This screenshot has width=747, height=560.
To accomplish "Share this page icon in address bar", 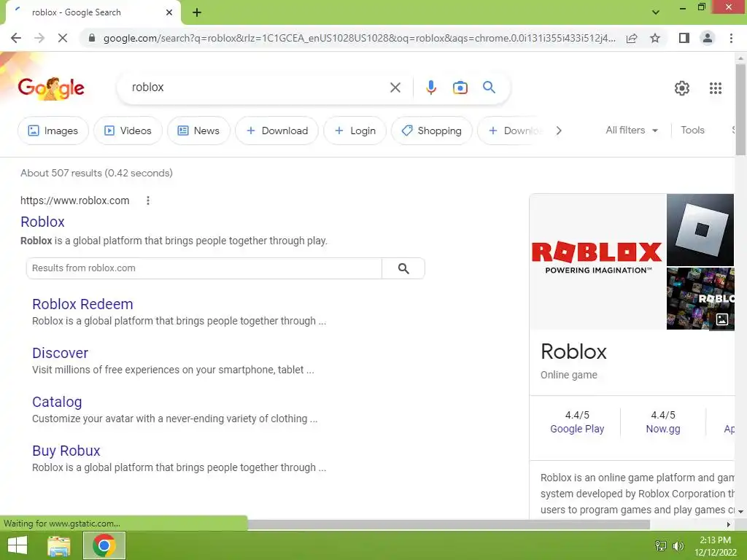I will (632, 38).
